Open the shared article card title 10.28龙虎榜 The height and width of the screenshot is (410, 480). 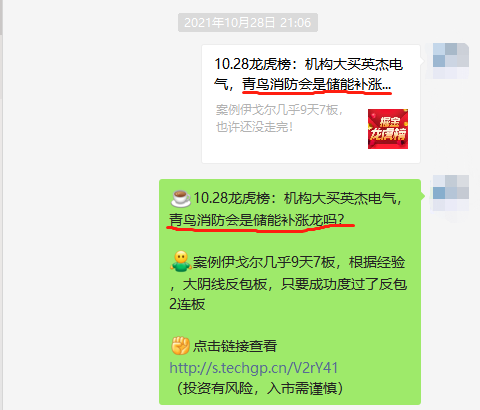coord(308,74)
